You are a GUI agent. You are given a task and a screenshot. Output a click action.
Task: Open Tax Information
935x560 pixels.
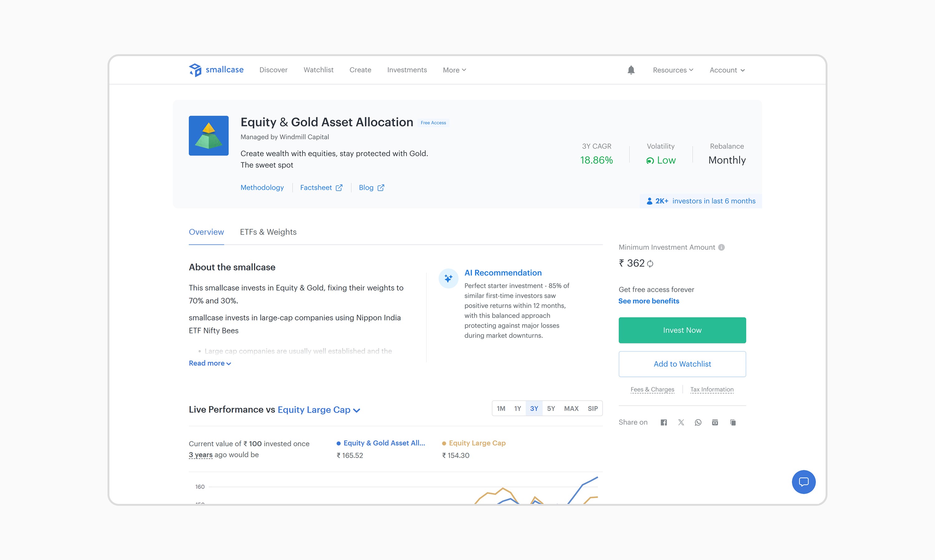pyautogui.click(x=712, y=389)
